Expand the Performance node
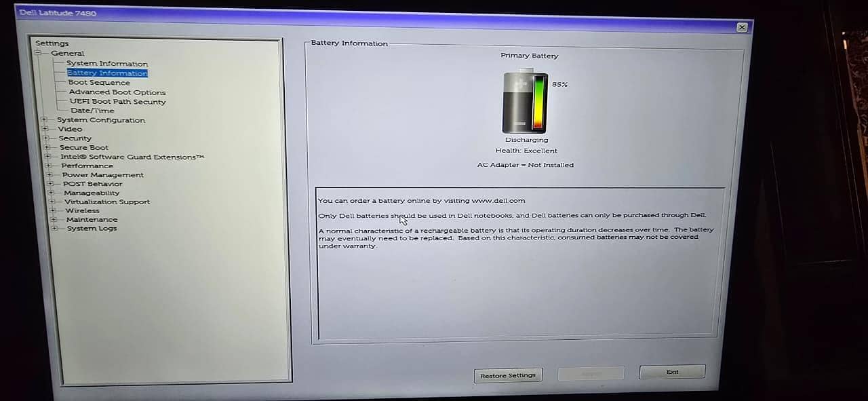 tap(50, 166)
